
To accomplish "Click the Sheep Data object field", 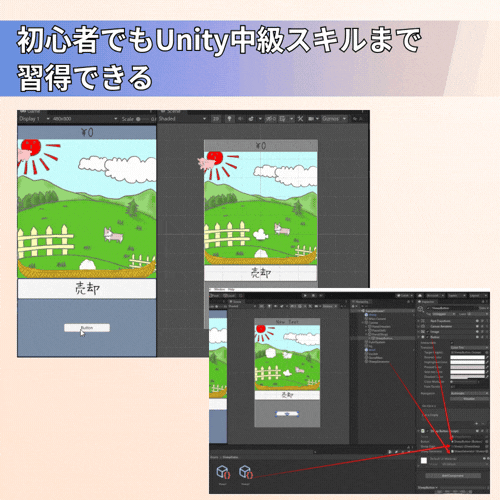I will click(468, 446).
